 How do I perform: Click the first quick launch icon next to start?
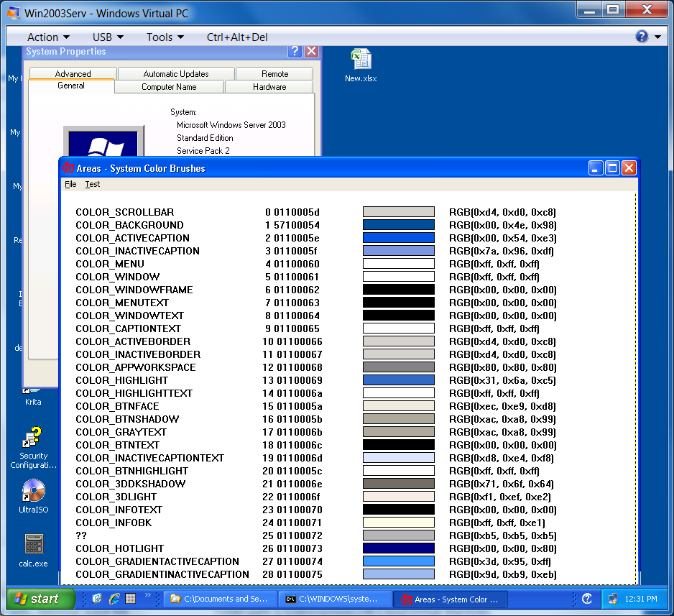pos(97,598)
